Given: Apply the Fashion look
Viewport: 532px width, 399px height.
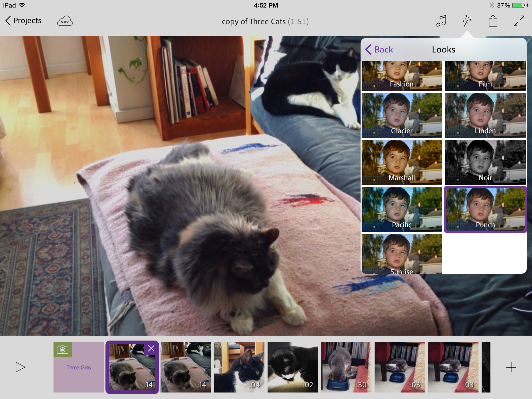Looking at the screenshot, I should click(402, 76).
